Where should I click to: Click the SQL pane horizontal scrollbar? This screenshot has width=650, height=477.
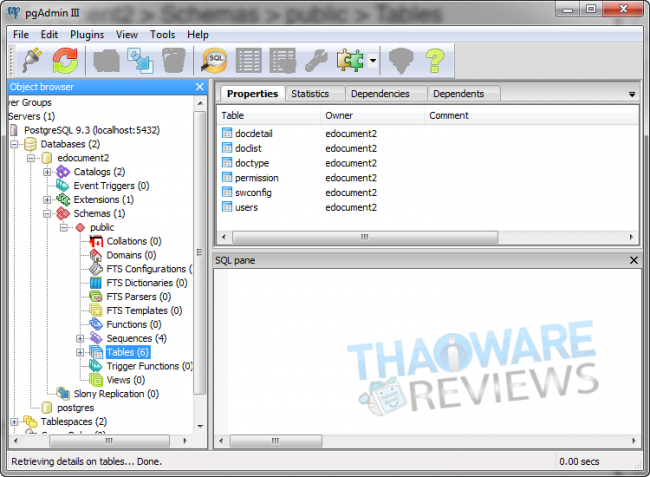(x=276, y=441)
